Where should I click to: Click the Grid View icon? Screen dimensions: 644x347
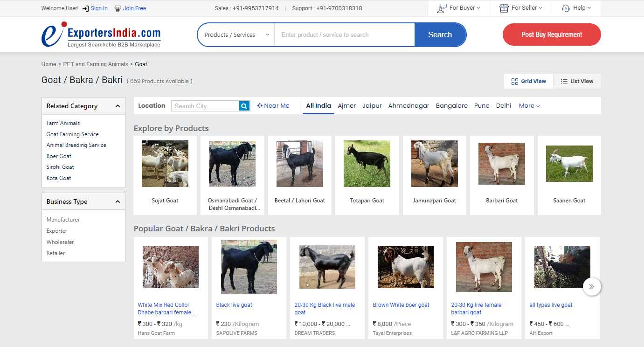coord(515,81)
